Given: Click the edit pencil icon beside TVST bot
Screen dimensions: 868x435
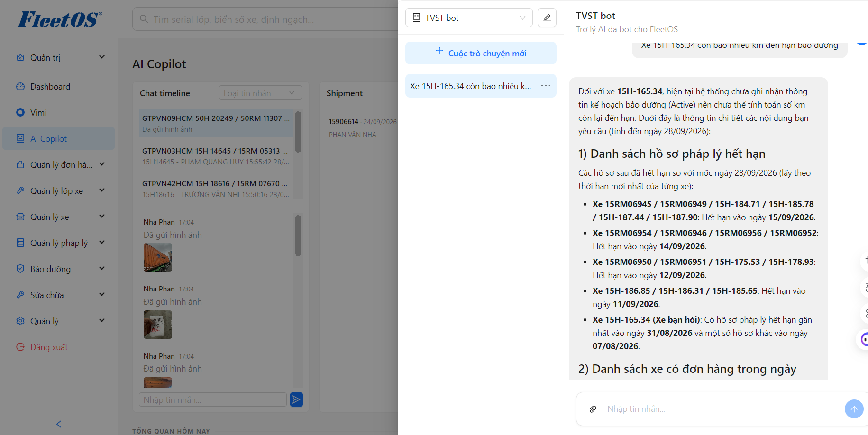Looking at the screenshot, I should pyautogui.click(x=547, y=18).
